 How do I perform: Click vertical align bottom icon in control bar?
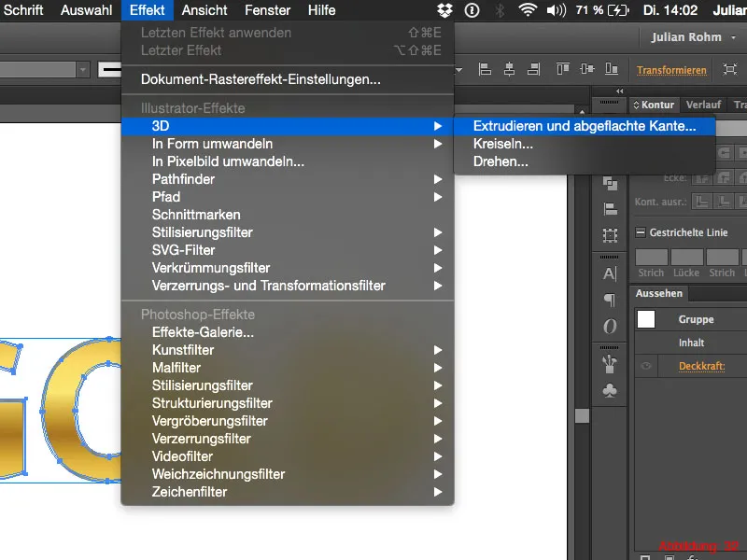pyautogui.click(x=612, y=69)
